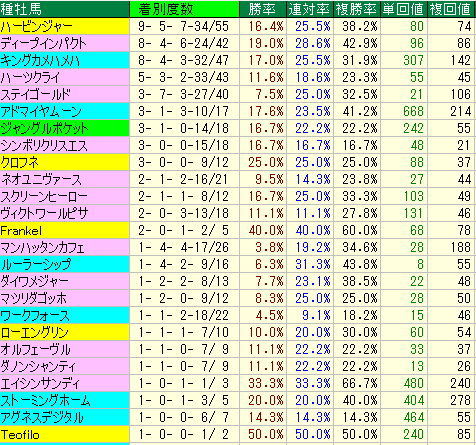
Task: Click the 214 place return value
Action: tap(460, 112)
